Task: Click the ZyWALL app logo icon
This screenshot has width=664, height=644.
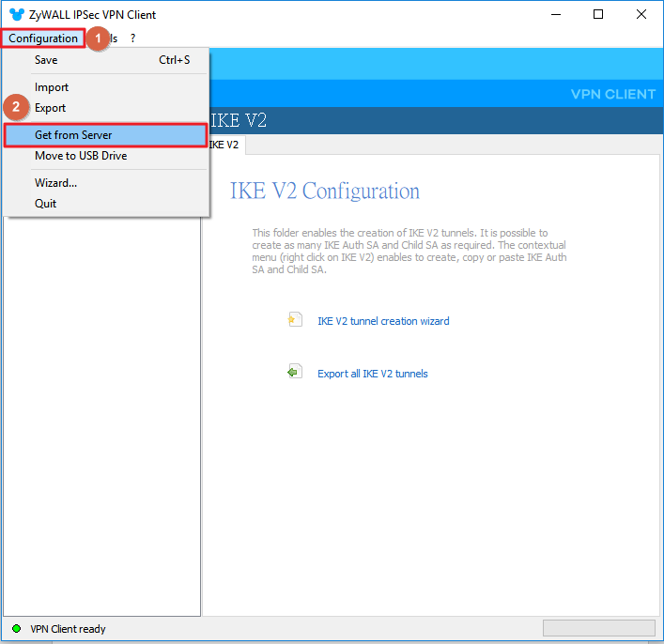Action: 17,14
